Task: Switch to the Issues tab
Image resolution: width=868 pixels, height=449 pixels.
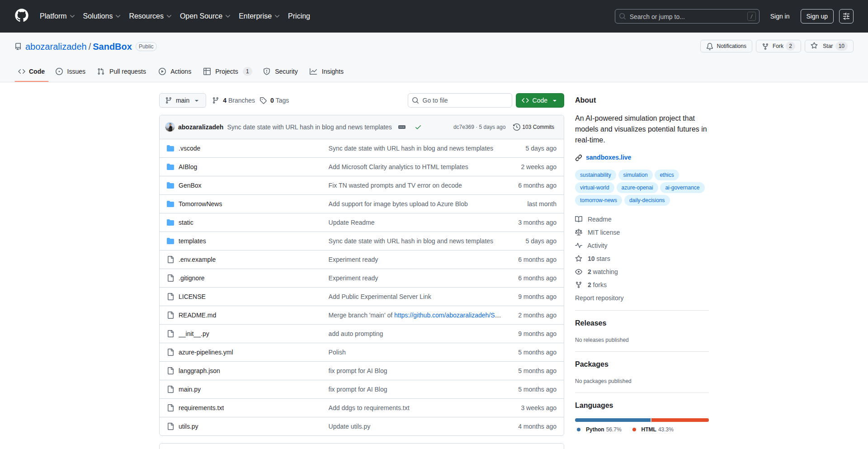Action: (71, 71)
